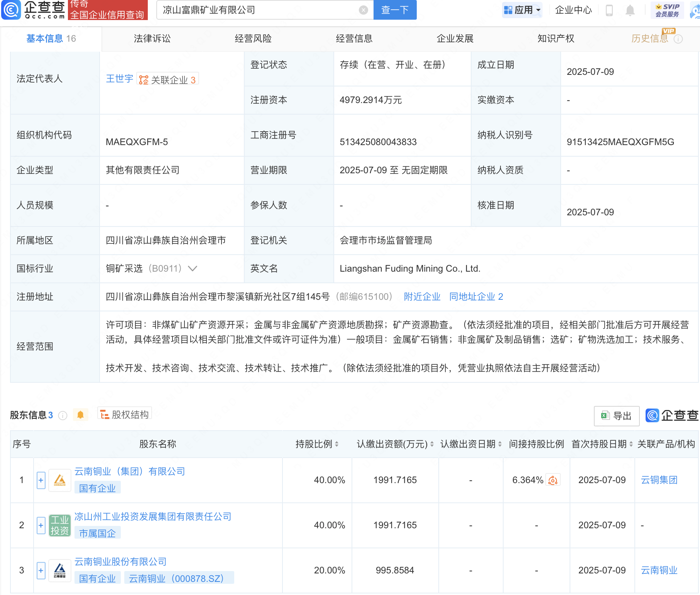Sort by 认缴出资日期 column arrows
Screen dimensions: 700x595
tap(500, 444)
